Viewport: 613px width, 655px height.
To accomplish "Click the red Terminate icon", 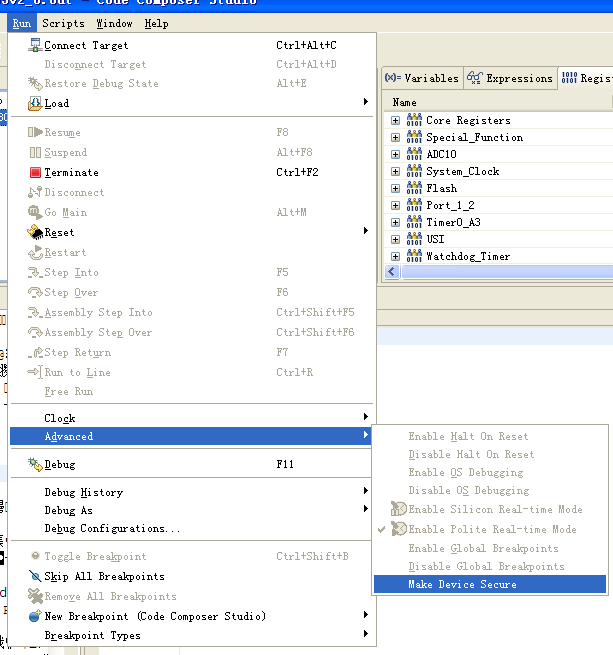I will pyautogui.click(x=36, y=173).
